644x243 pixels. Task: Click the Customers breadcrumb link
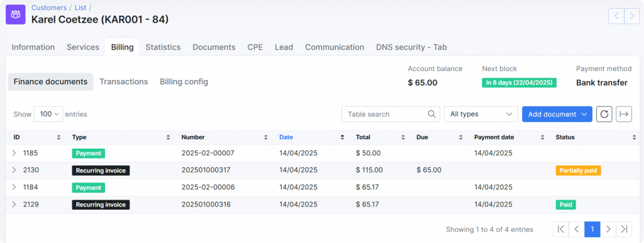pyautogui.click(x=49, y=8)
